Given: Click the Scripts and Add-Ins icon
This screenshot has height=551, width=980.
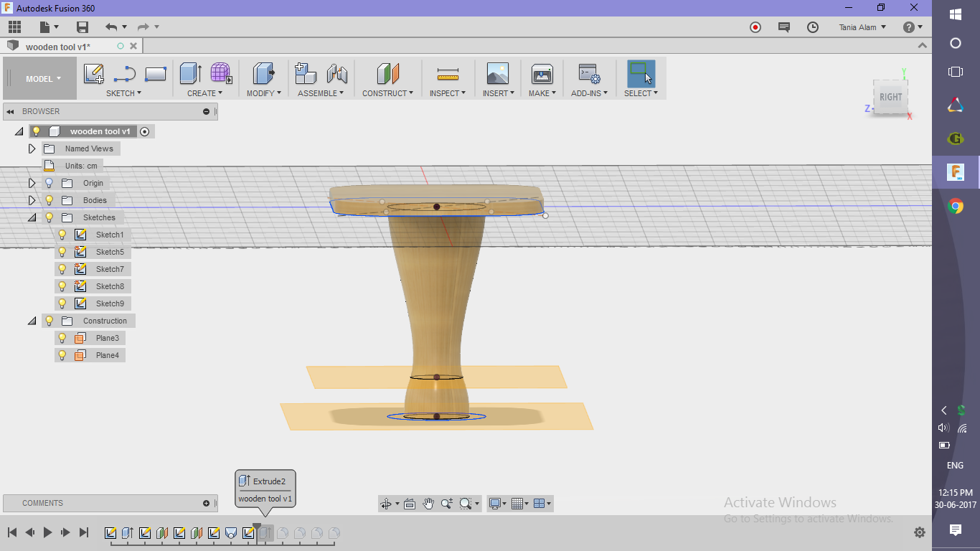Looking at the screenshot, I should 590,74.
